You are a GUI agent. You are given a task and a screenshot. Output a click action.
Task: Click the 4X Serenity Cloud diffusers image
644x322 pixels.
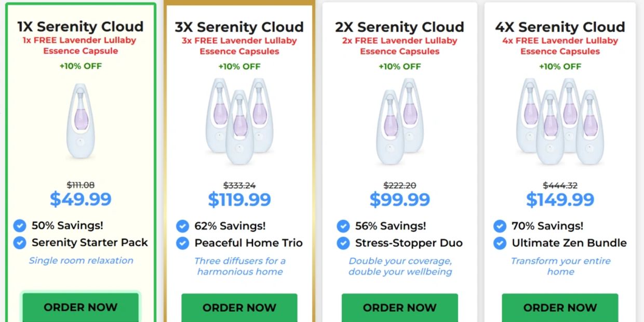(560, 121)
